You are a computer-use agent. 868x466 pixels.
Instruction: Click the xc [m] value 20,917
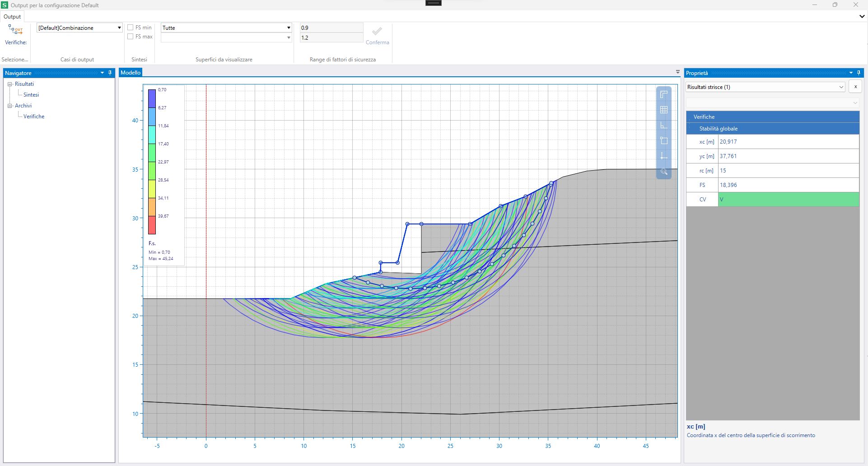[x=789, y=142]
